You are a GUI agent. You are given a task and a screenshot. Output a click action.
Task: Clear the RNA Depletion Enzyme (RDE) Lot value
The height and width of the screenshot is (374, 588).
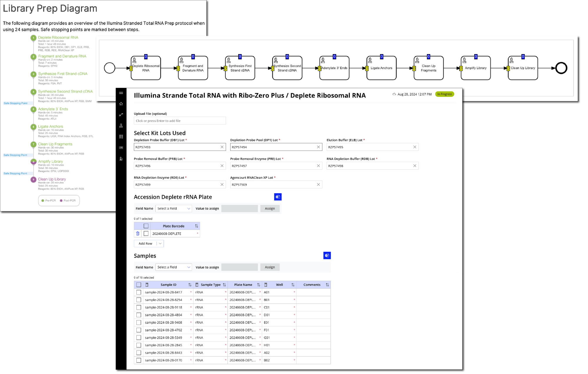click(222, 185)
